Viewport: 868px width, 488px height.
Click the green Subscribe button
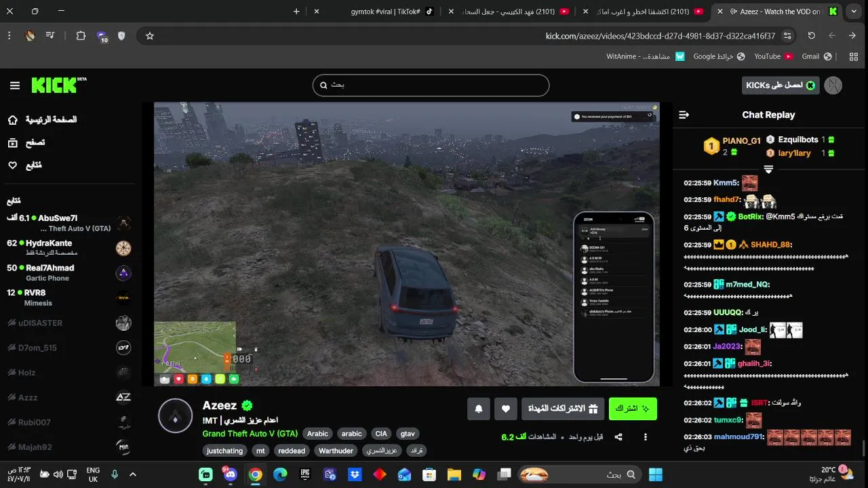pyautogui.click(x=633, y=409)
